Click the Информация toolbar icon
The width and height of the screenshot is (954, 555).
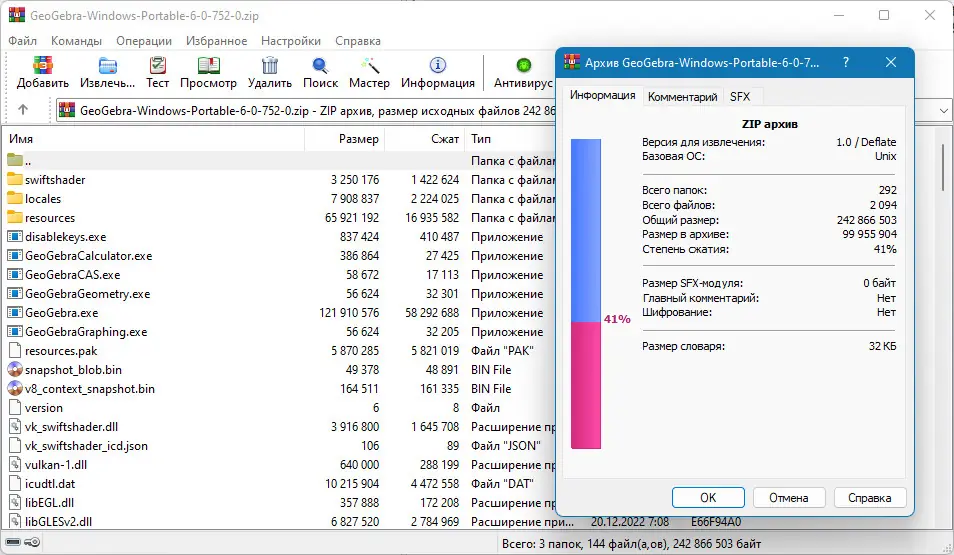437,65
